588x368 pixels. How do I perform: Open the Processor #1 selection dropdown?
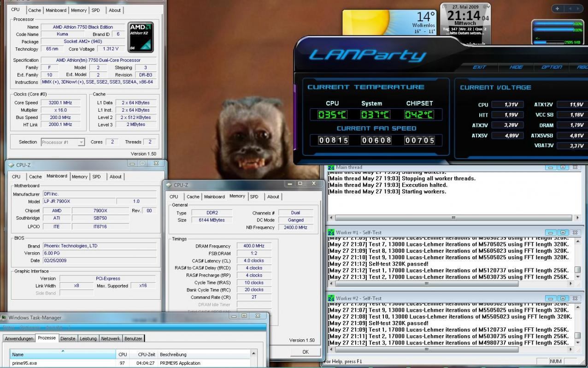coord(81,142)
